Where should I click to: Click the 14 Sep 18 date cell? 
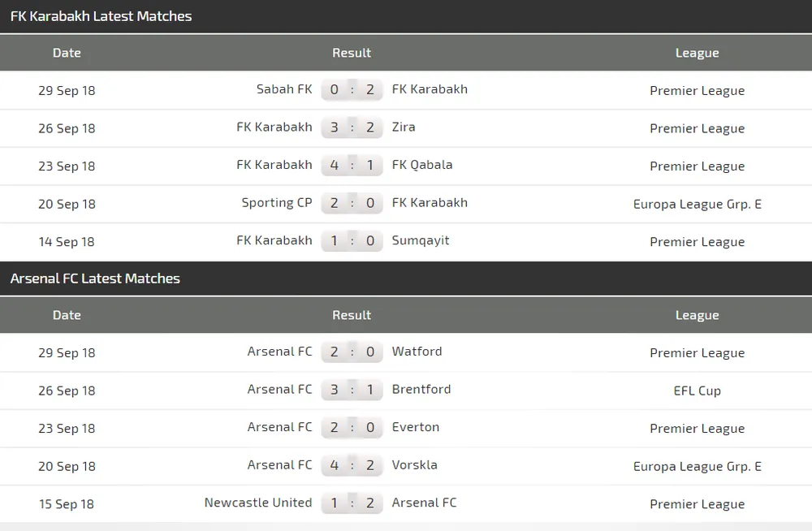pyautogui.click(x=67, y=242)
